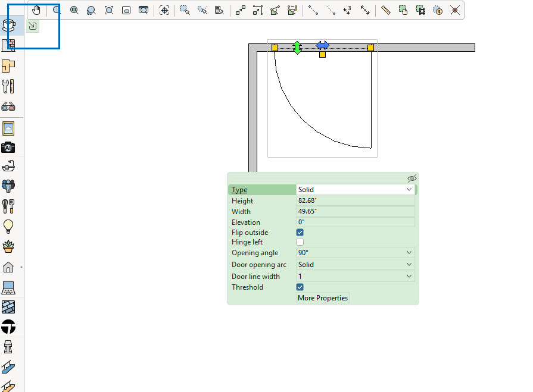Click the zoom extents icon
Image resolution: width=533 pixels, height=392 pixels.
[109, 10]
